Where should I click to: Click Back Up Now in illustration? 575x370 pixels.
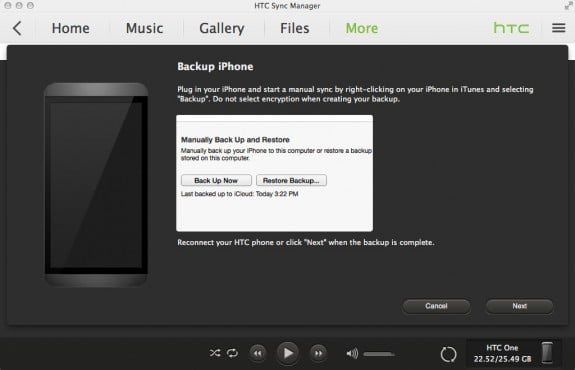point(216,180)
